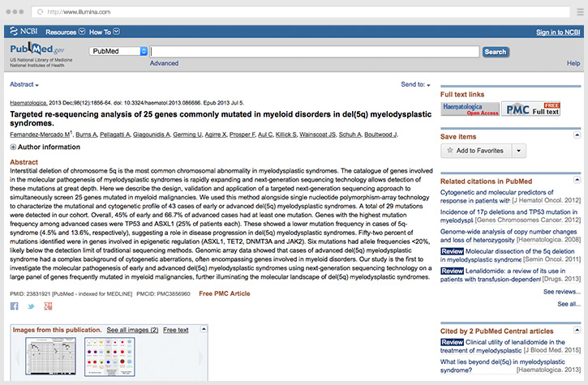
Task: Open PMC Free Full text
Action: [x=532, y=108]
